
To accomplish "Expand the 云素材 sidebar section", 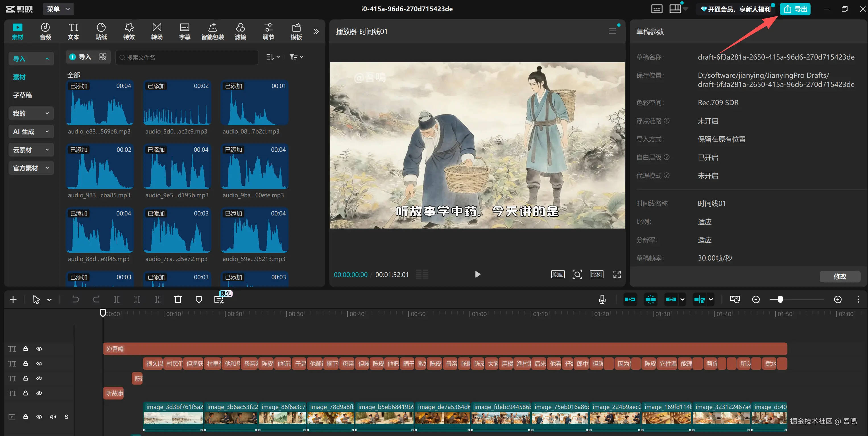I will [x=31, y=150].
